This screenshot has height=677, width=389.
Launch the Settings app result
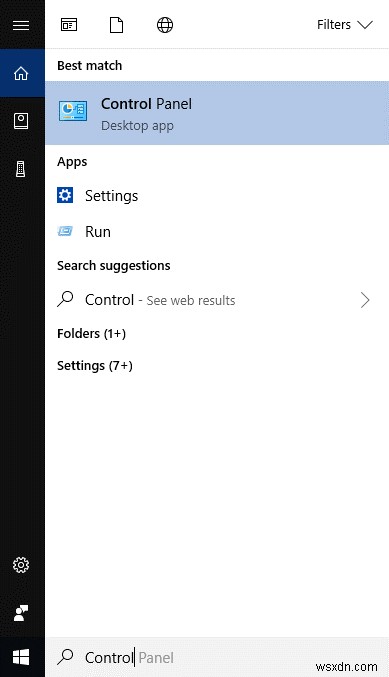click(x=217, y=196)
